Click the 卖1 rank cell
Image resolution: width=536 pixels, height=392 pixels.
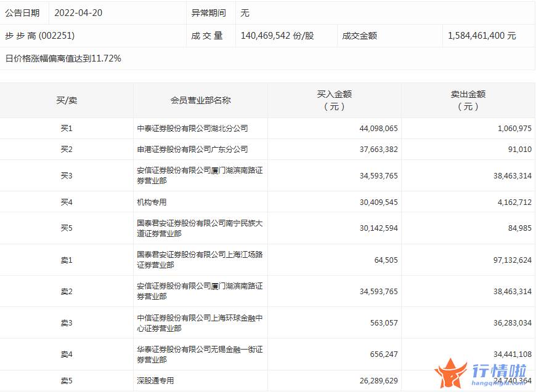point(67,260)
